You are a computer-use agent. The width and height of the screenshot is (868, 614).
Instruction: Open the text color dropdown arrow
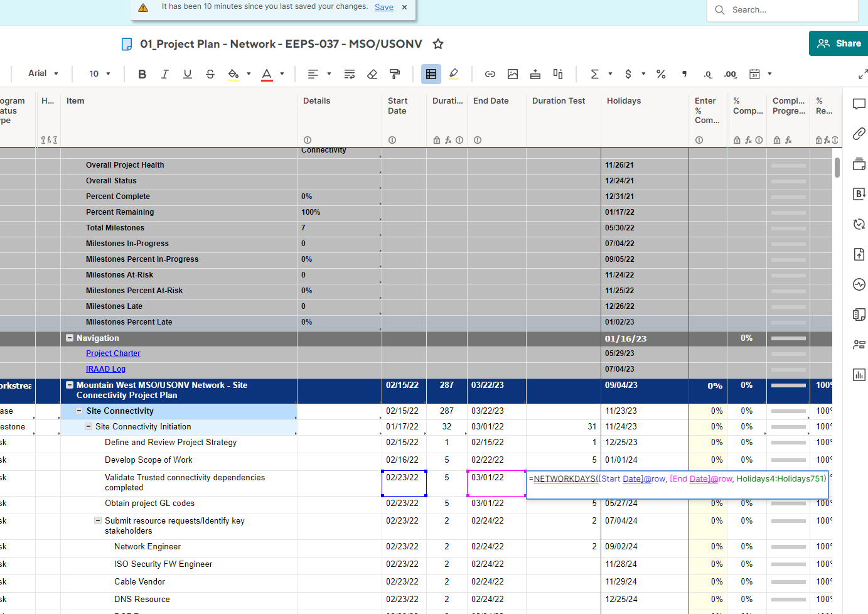click(282, 74)
